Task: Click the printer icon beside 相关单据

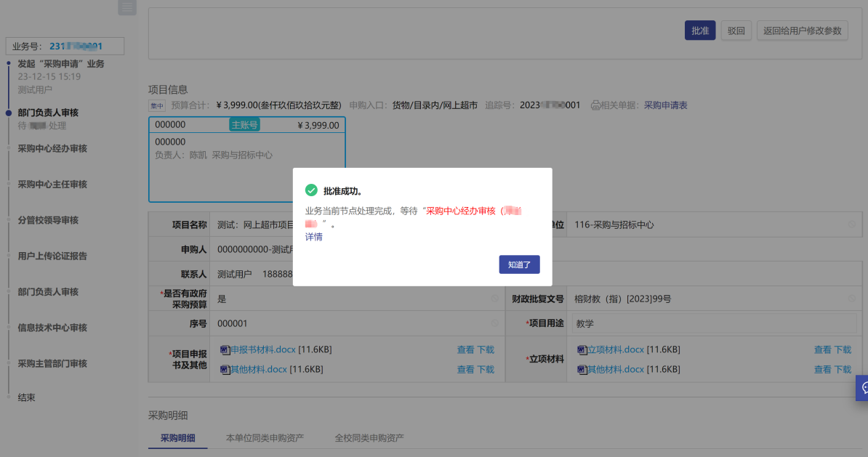Action: [x=596, y=105]
